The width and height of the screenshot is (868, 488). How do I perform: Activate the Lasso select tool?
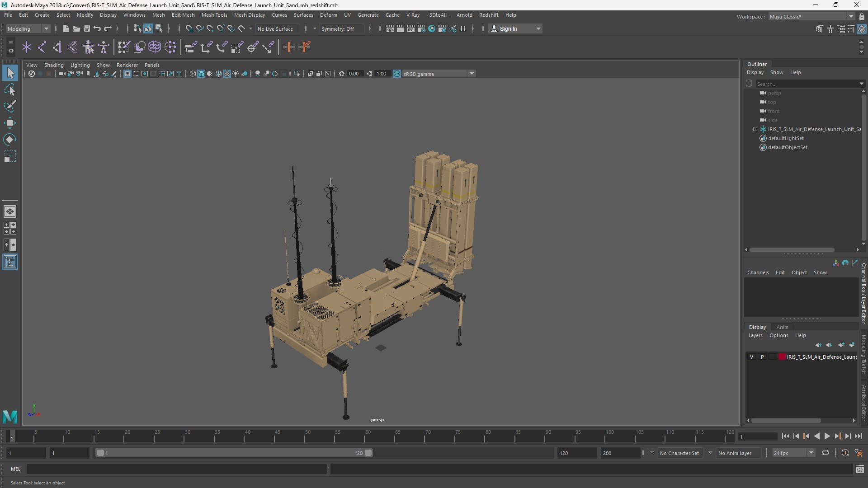click(10, 90)
